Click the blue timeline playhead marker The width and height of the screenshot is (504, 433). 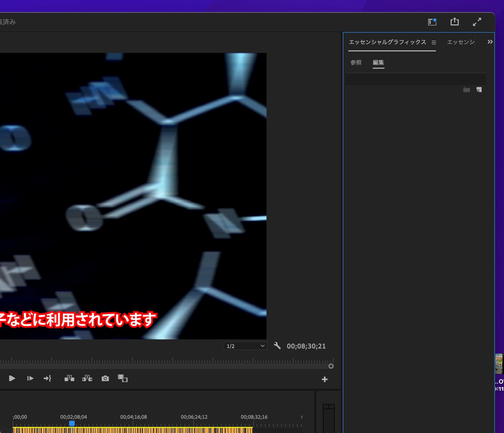[x=72, y=423]
